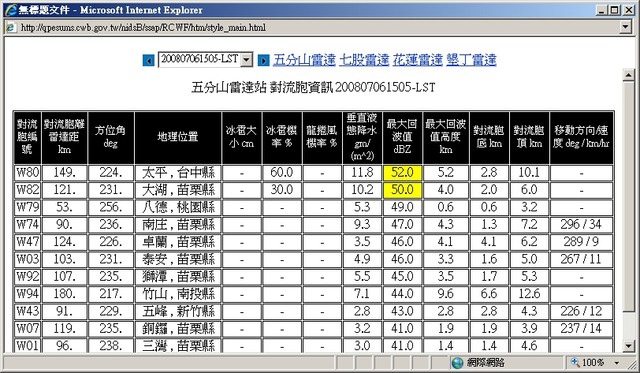The image size is (640, 373).
Task: Click cell top value 12.6
Action: click(x=529, y=294)
